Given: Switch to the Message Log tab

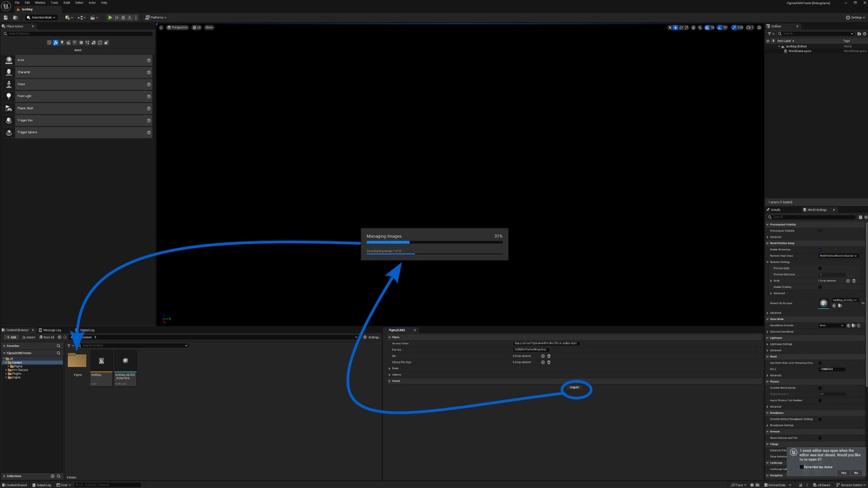Looking at the screenshot, I should pos(51,330).
